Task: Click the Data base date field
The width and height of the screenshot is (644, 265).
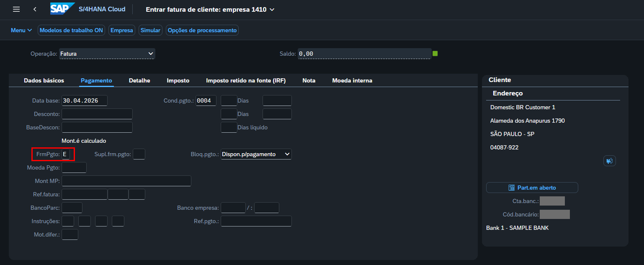Action: [x=85, y=100]
